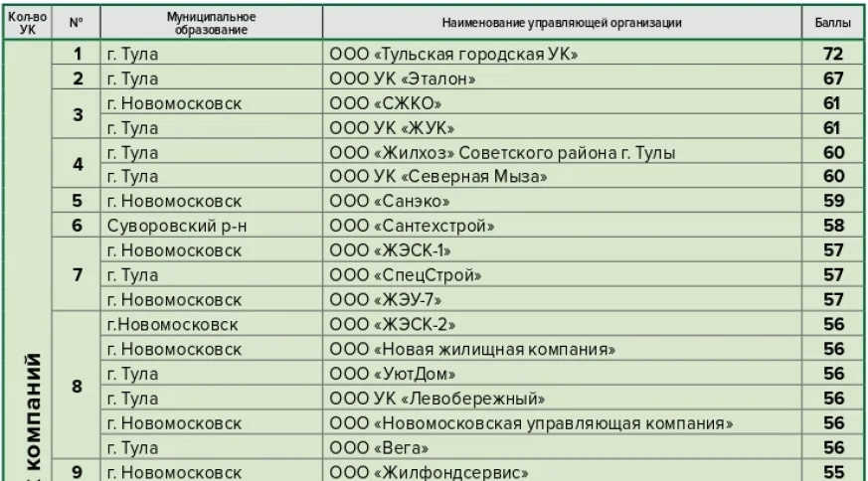Click ООО «Жилхоз» Советского района г. Тулы
This screenshot has width=868, height=481.
[x=502, y=152]
